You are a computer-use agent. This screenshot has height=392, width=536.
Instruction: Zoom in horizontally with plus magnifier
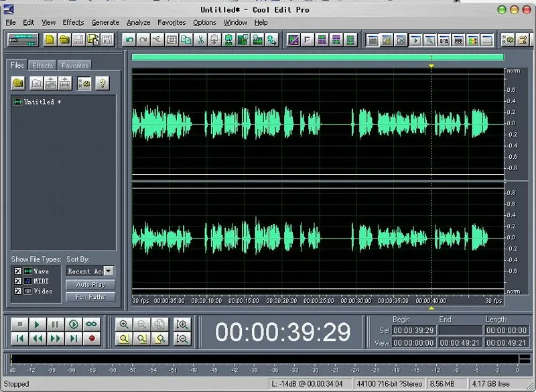point(124,324)
